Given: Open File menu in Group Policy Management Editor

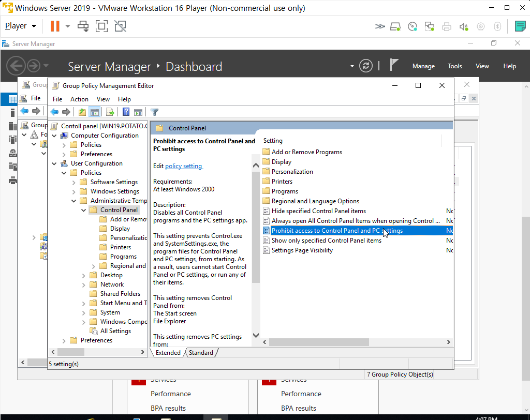Looking at the screenshot, I should coord(57,99).
